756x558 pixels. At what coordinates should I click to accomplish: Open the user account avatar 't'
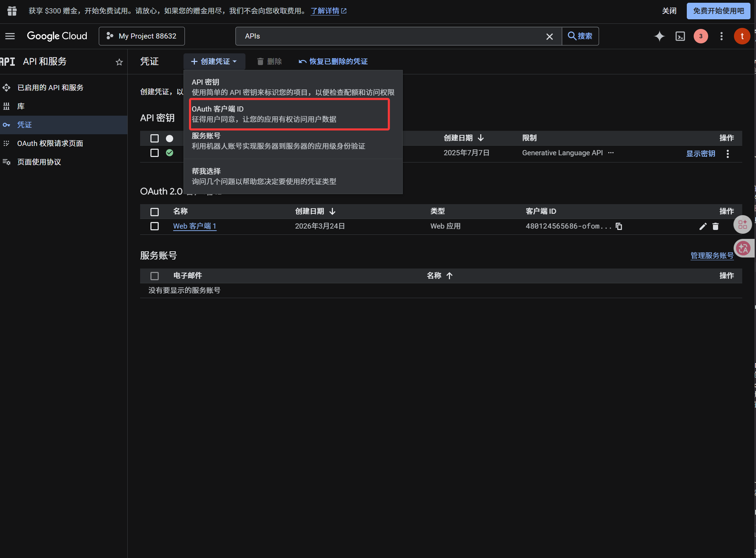click(742, 36)
